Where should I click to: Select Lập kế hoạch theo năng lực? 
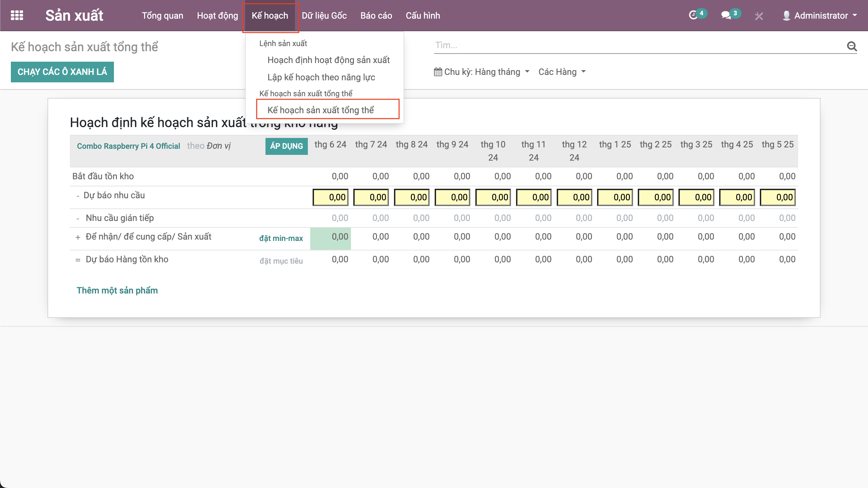tap(321, 77)
